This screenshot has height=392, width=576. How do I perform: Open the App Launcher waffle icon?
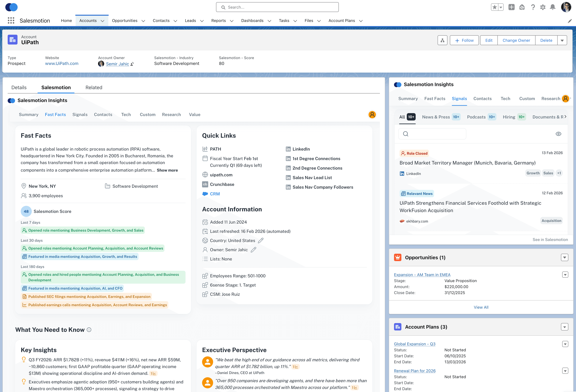[x=11, y=20]
